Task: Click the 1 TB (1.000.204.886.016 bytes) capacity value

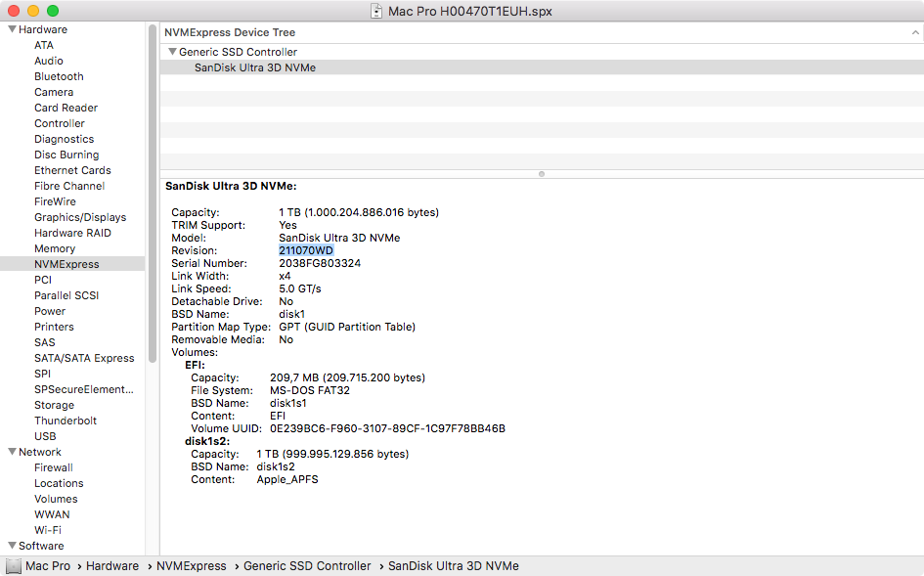Action: [359, 212]
